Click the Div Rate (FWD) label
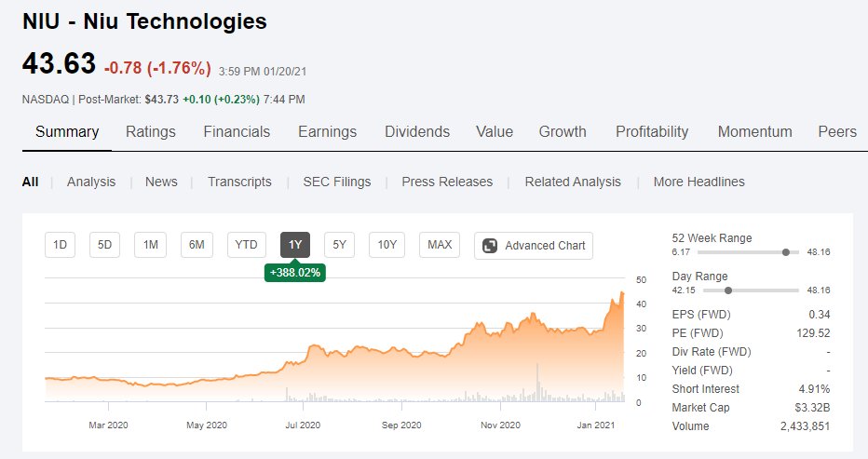The height and width of the screenshot is (459, 868). tap(712, 352)
